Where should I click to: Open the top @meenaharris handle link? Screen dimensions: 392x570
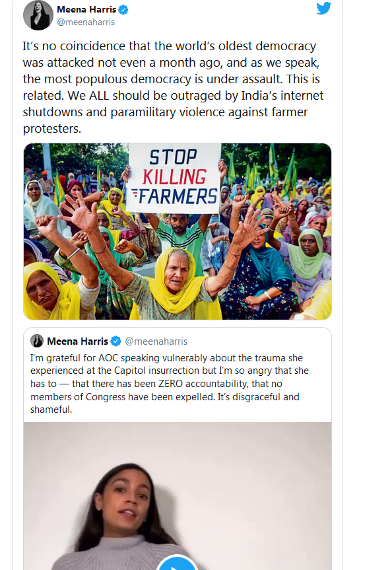tap(86, 22)
